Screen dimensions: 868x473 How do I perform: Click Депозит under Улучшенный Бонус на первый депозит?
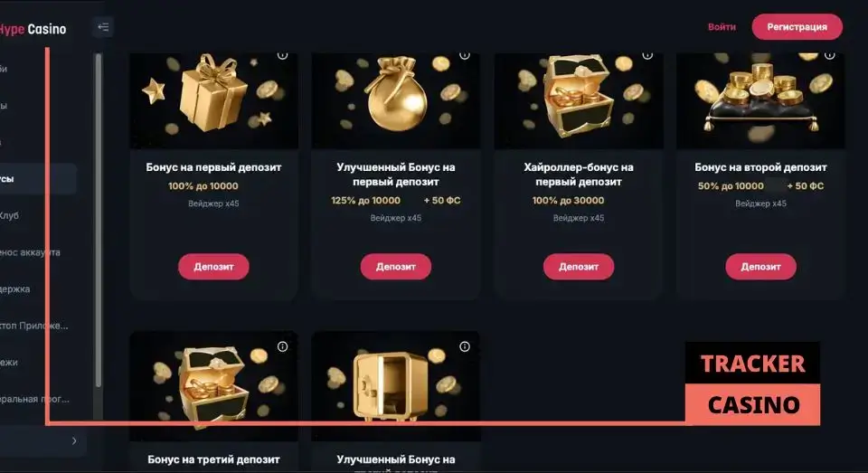(x=396, y=267)
